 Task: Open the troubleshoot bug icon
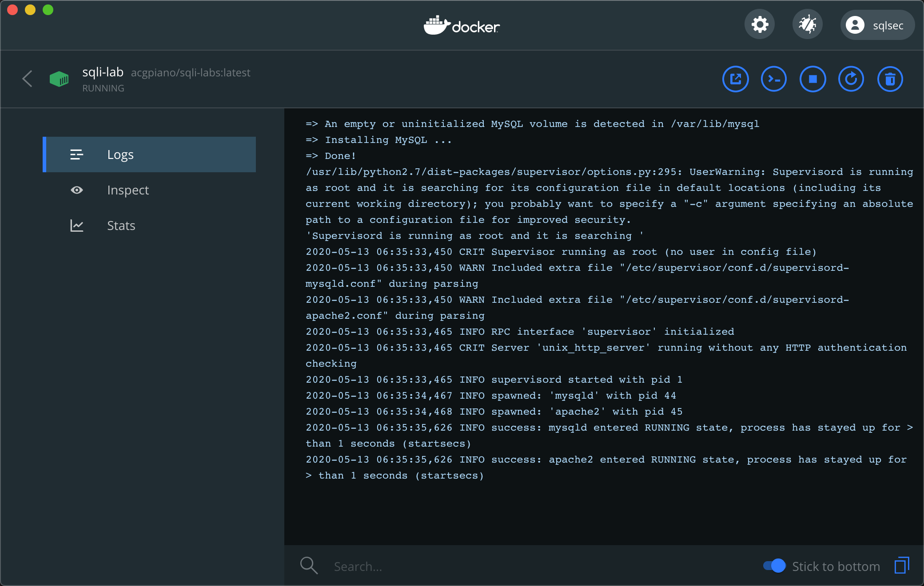[x=807, y=24]
